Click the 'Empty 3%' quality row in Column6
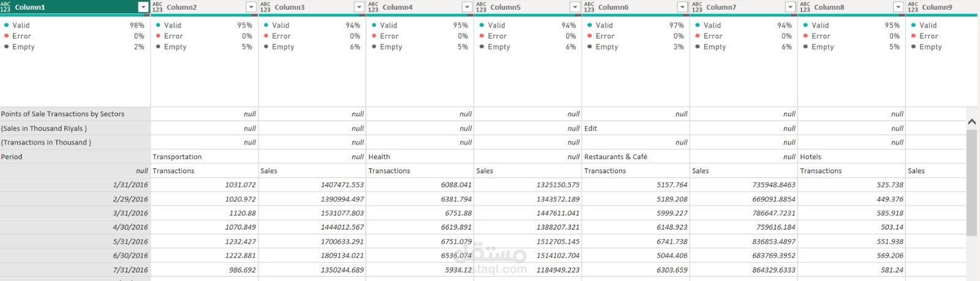Image resolution: width=980 pixels, height=281 pixels. 635,47
